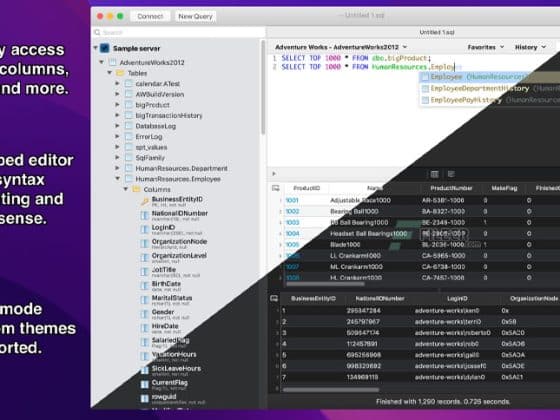
Task: Click the Columns folder icon
Action: [136, 189]
